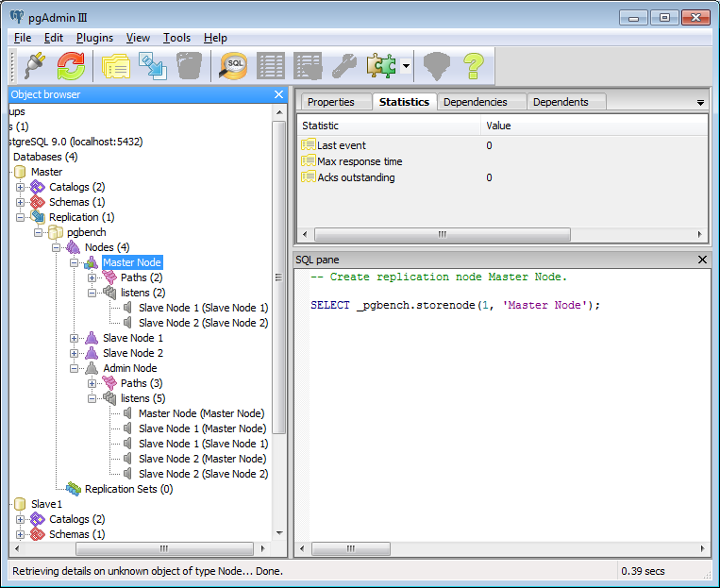
Task: Expand the Catalogs (2) node under Master
Action: (x=21, y=187)
